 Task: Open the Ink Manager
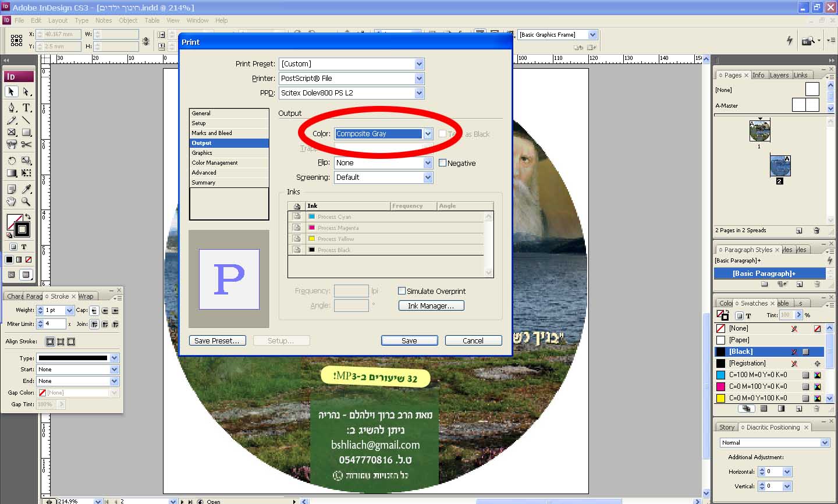pos(431,306)
